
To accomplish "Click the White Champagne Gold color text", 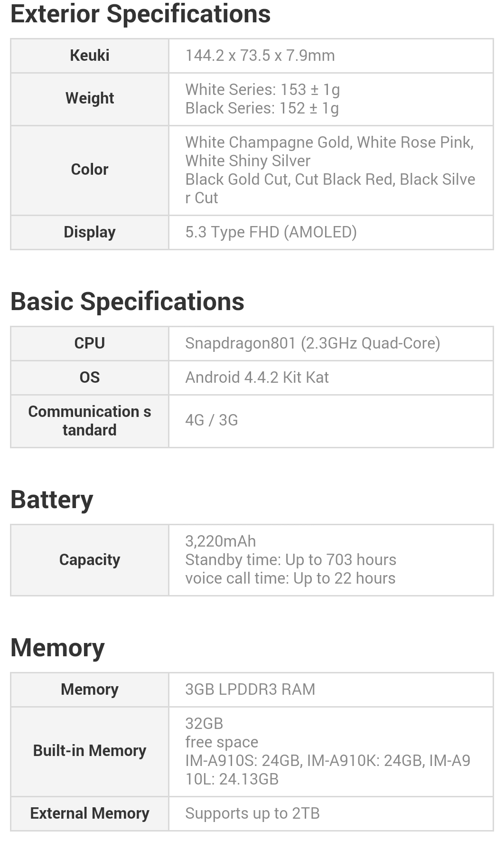I will (268, 142).
